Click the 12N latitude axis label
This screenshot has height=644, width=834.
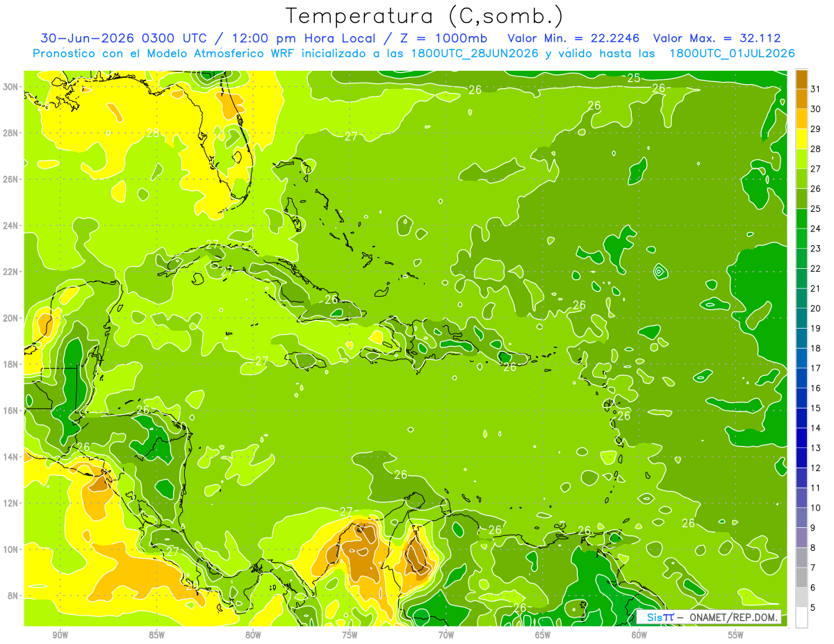[11, 503]
